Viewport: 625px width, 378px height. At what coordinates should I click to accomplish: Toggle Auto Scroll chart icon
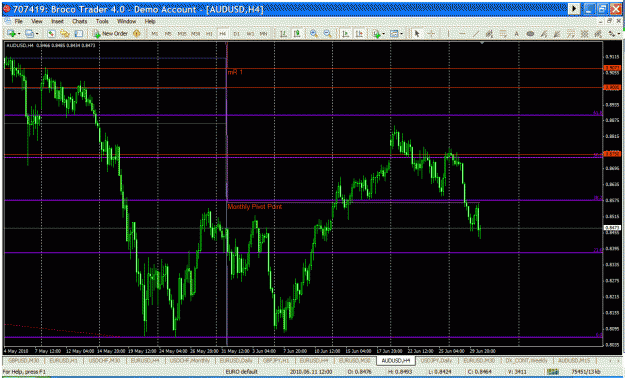tap(346, 34)
